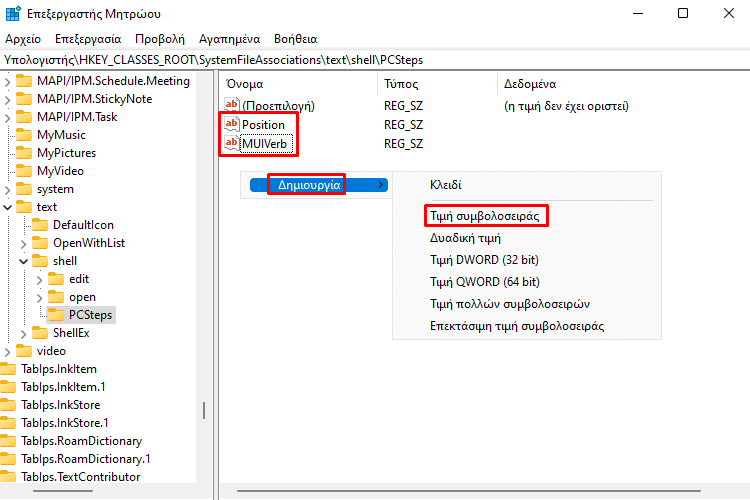Click the video key folder icon
The image size is (750, 500).
click(24, 351)
